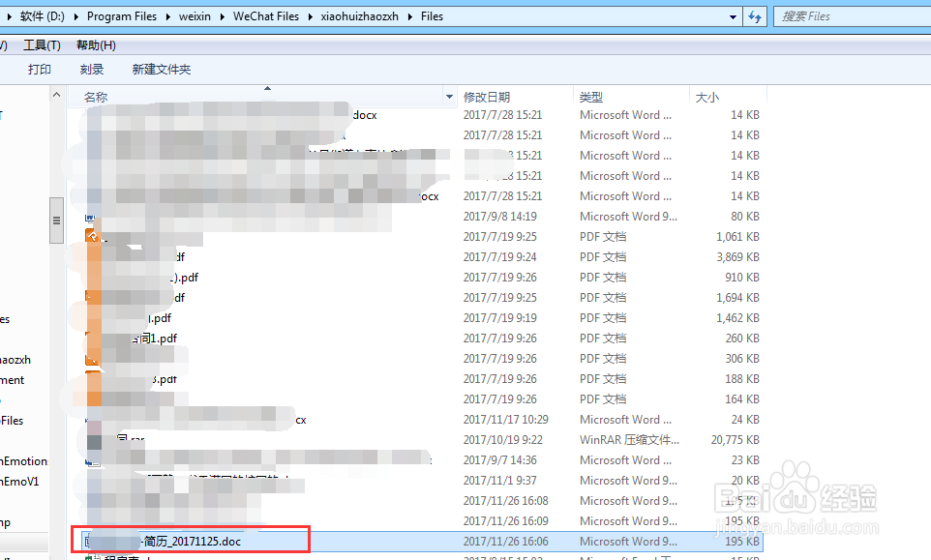Screen dimensions: 931x560
Task: Expand the arrow before Program Files breadcrumb
Action: coord(76,16)
